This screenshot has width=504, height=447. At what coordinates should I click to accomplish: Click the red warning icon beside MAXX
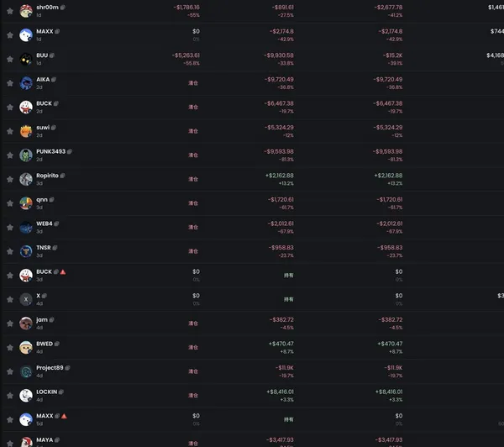tap(64, 416)
